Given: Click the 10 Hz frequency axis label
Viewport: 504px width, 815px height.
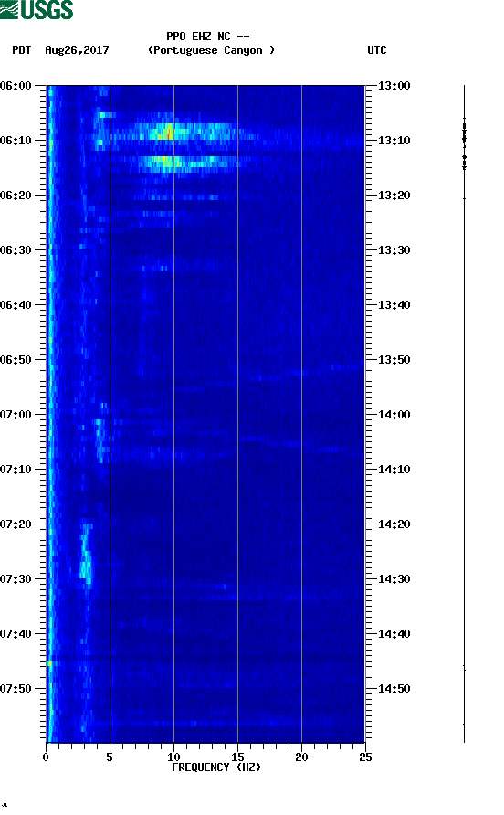Looking at the screenshot, I should pos(173,757).
